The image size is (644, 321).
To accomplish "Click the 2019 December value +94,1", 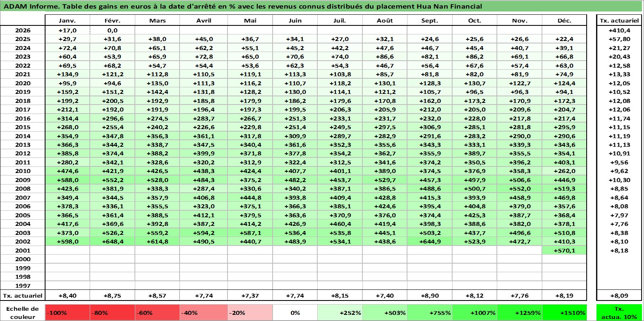I will coord(564,92).
